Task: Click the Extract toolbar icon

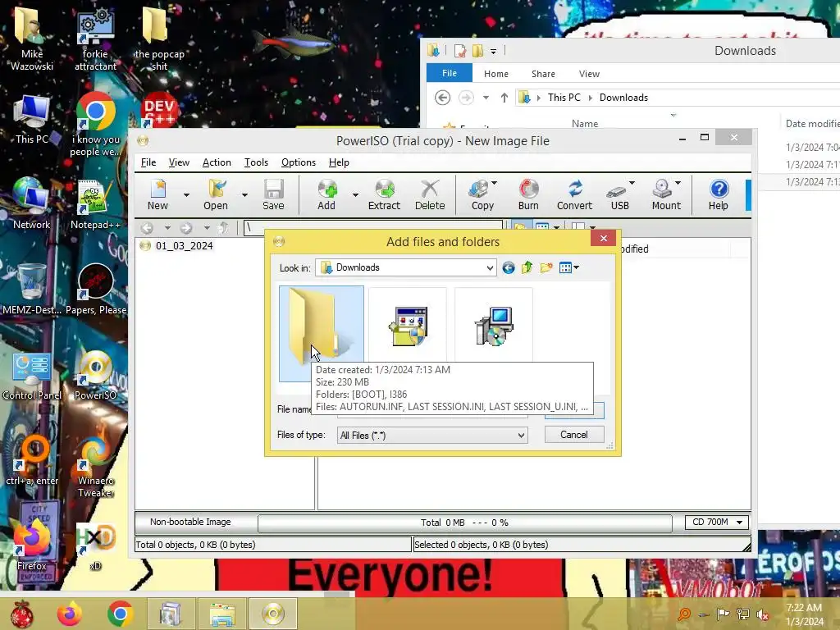Action: [x=384, y=194]
